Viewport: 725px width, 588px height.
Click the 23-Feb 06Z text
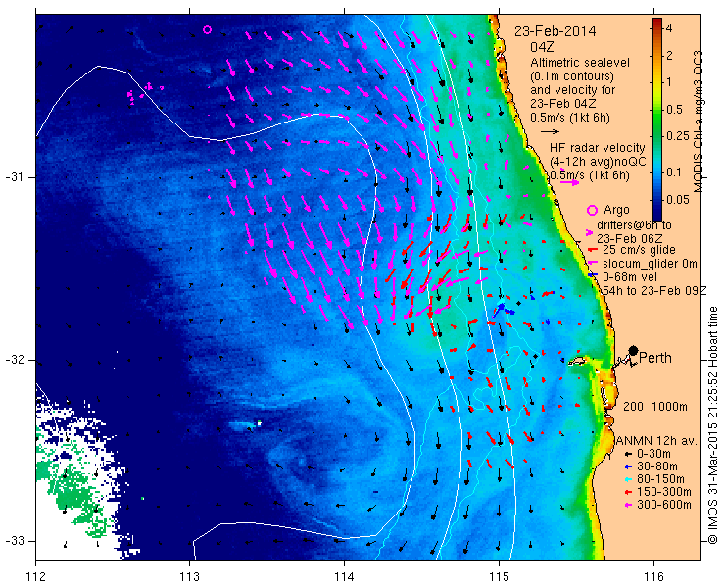(x=629, y=239)
